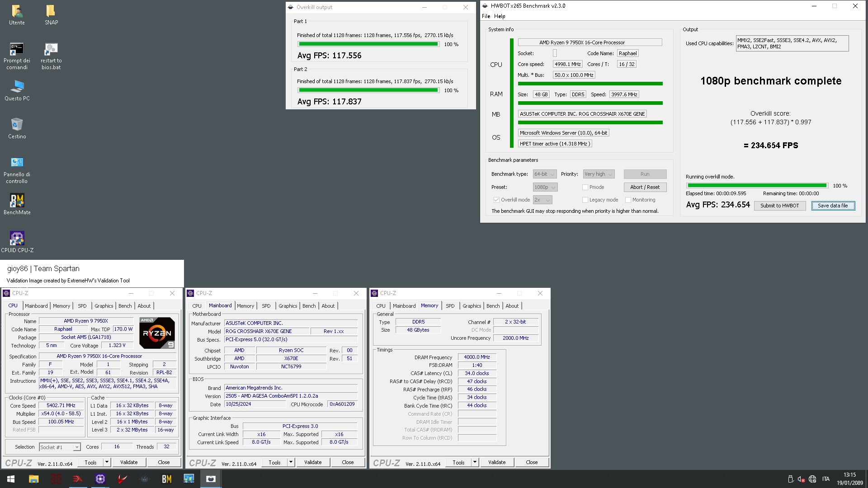Open the SNAP folder on the desktop
868x488 pixels.
pyautogui.click(x=51, y=14)
